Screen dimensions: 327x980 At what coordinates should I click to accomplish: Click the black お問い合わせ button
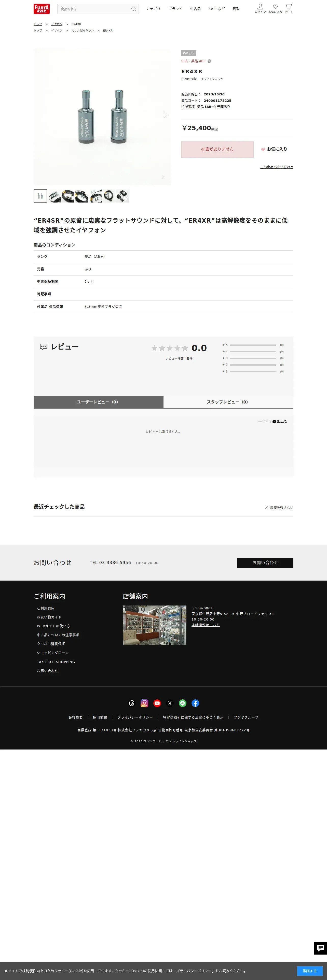pos(265,563)
